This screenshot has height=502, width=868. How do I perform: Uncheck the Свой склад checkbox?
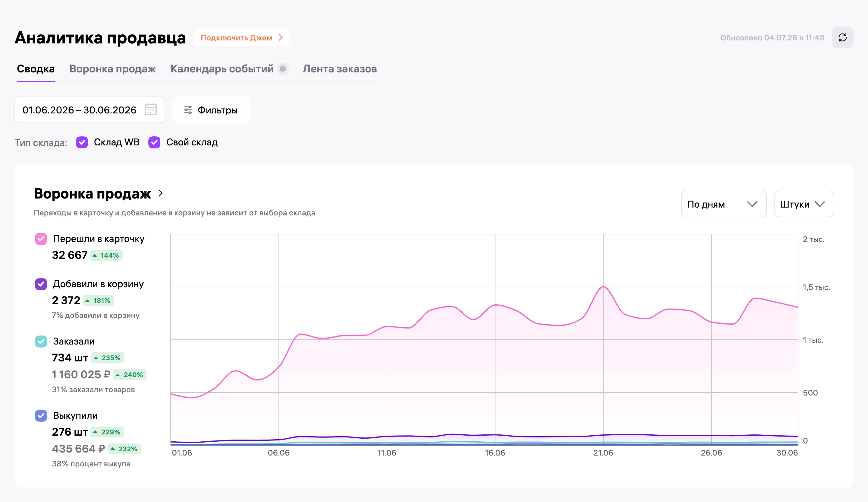tap(154, 142)
